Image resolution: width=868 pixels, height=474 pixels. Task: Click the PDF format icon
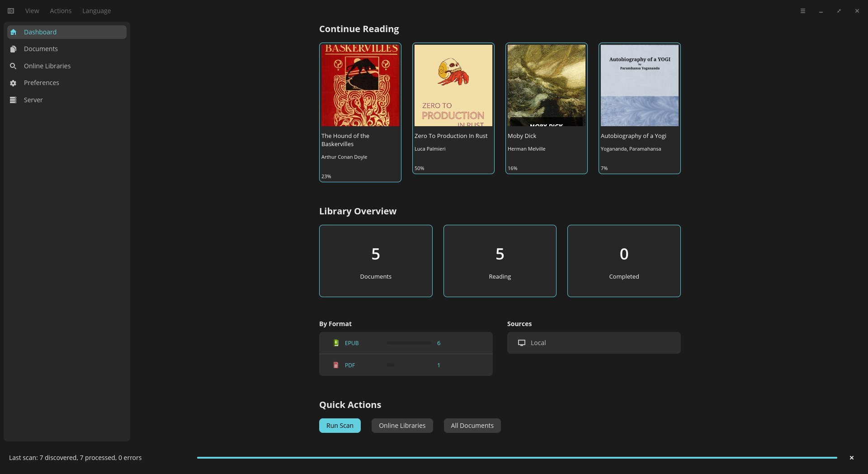click(x=336, y=365)
